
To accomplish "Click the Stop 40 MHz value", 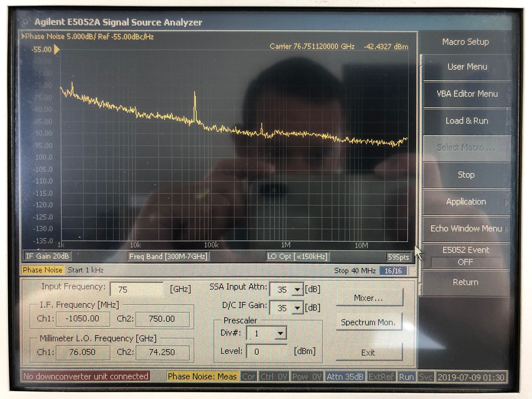I will pyautogui.click(x=355, y=271).
